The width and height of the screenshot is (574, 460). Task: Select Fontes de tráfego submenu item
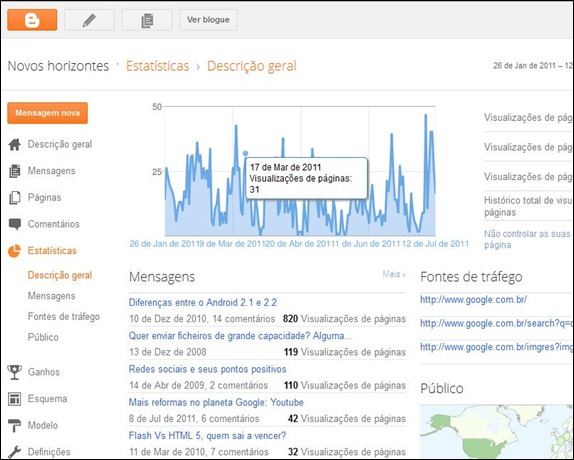tap(64, 317)
